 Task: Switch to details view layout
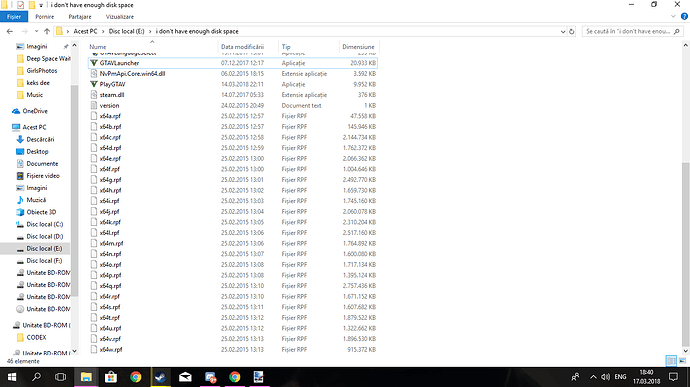tap(671, 361)
